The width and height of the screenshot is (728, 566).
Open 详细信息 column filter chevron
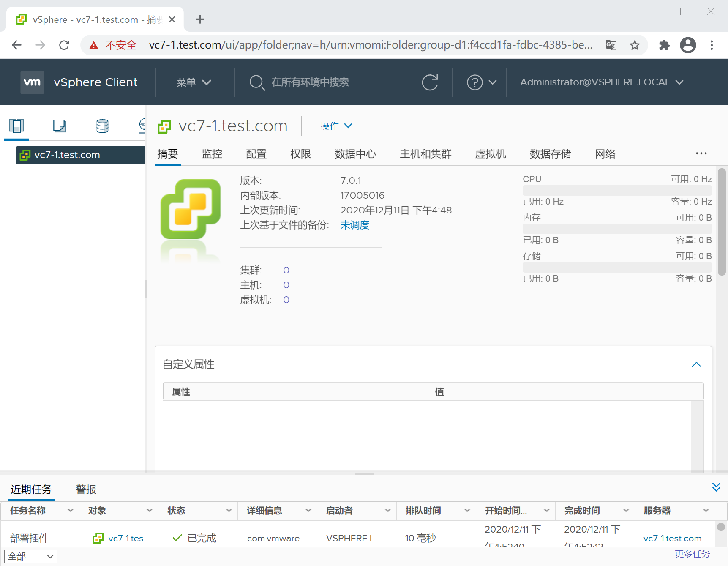(308, 510)
